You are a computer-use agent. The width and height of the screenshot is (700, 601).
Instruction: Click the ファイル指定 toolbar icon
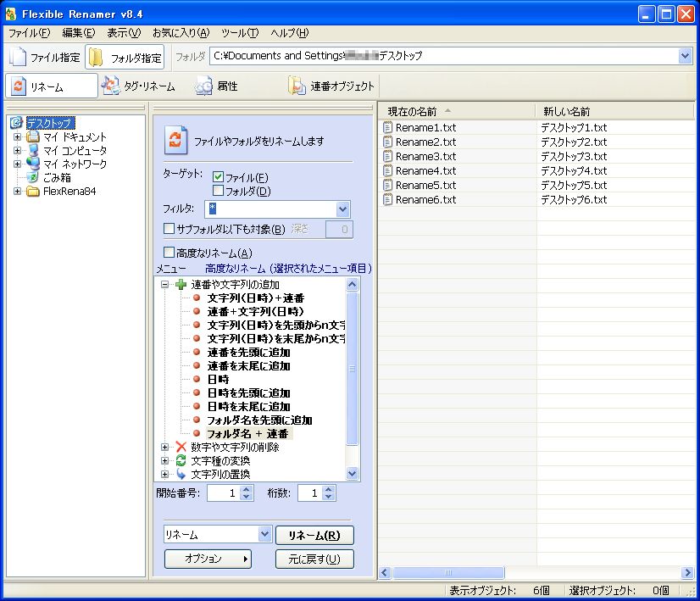click(x=19, y=57)
